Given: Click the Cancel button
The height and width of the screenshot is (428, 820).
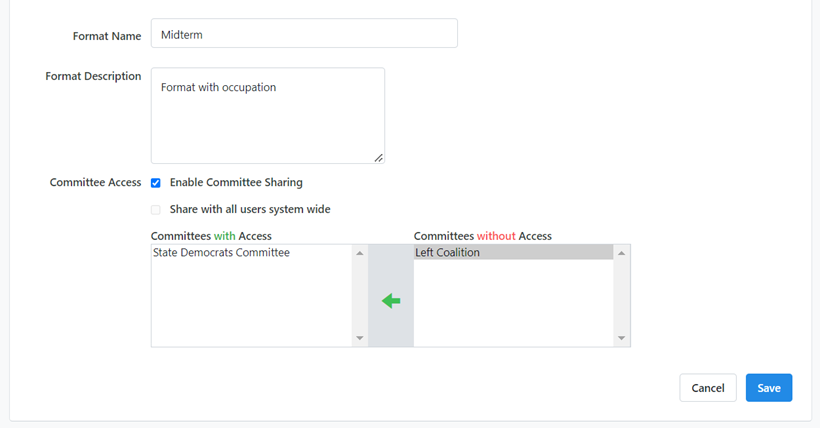Looking at the screenshot, I should click(707, 388).
